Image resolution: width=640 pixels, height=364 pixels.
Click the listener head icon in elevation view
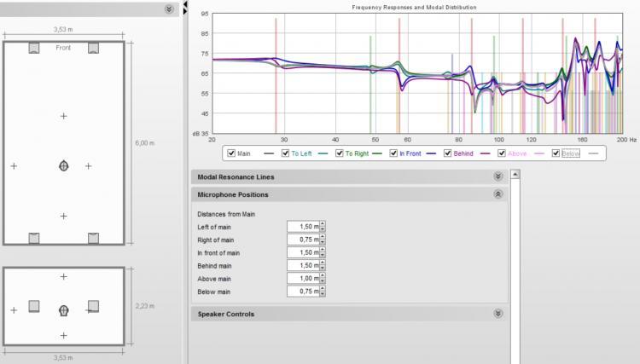point(63,310)
